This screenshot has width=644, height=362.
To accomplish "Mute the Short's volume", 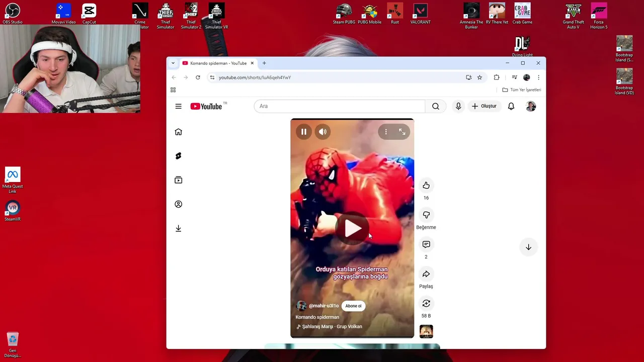I will [323, 132].
